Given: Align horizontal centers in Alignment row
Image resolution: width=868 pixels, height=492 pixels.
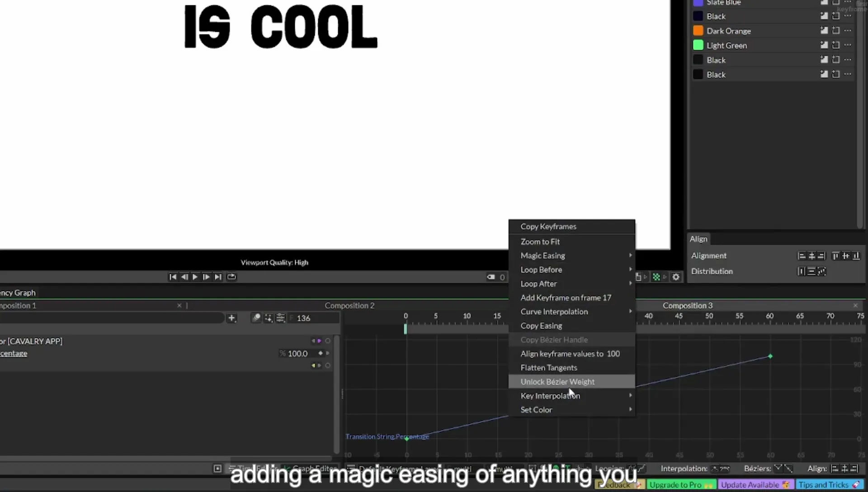Looking at the screenshot, I should pos(811,256).
